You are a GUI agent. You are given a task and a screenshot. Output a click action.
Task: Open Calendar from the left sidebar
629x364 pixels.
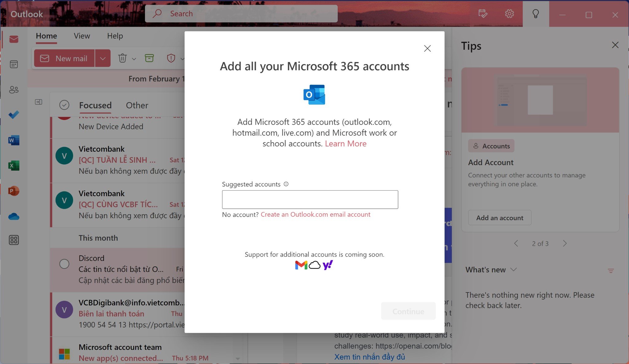pyautogui.click(x=14, y=64)
